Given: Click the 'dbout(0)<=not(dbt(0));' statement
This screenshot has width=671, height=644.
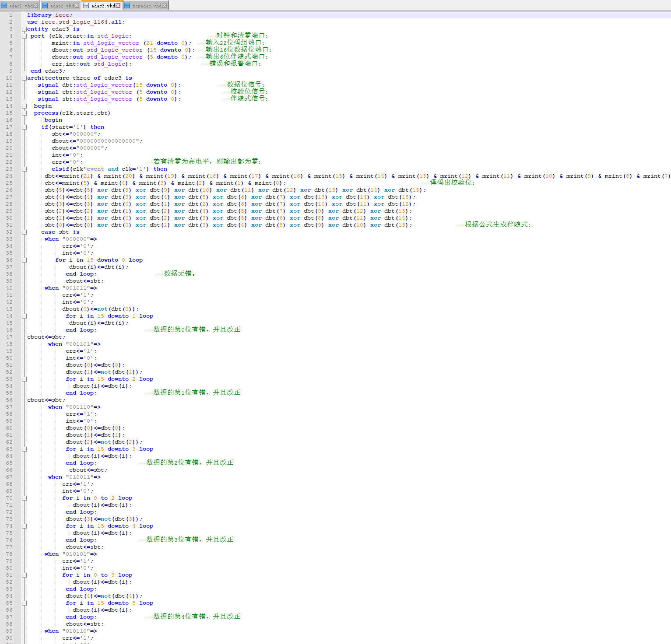Looking at the screenshot, I should (x=100, y=309).
